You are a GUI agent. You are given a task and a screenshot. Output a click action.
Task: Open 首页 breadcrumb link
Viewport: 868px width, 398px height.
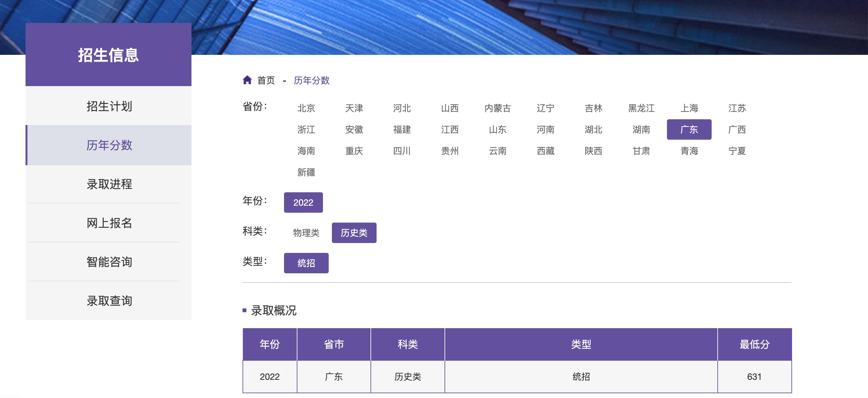tap(266, 80)
